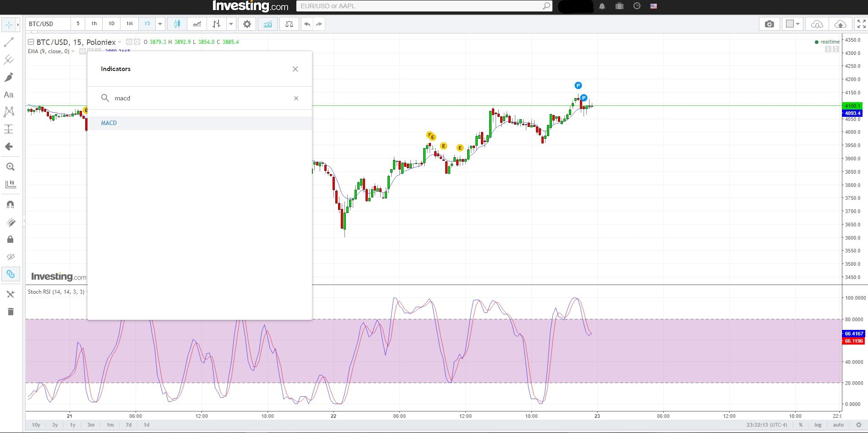Viewport: 868px width, 433px height.
Task: Take a chart snapshot with camera
Action: (x=769, y=24)
